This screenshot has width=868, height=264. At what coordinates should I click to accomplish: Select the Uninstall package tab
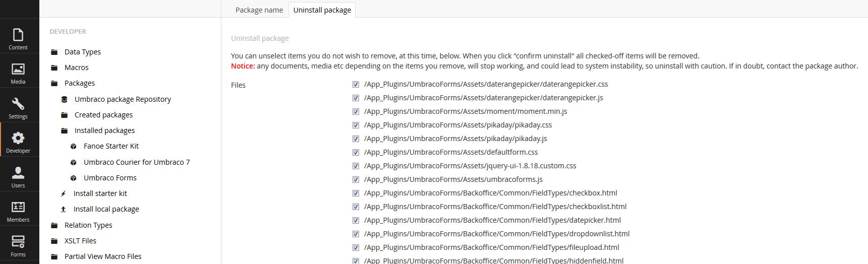click(322, 10)
